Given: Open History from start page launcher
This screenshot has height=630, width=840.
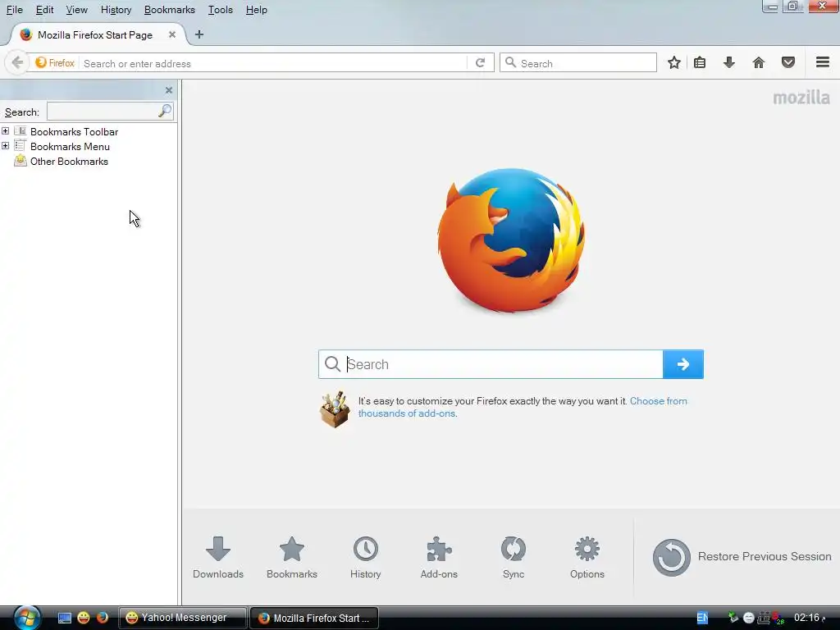Looking at the screenshot, I should 365,557.
